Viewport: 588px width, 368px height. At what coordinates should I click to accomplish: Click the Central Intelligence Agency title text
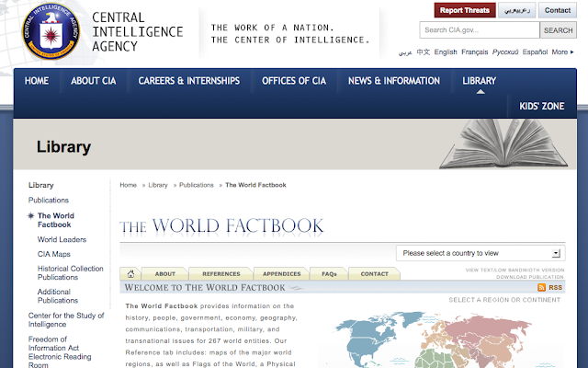[137, 31]
